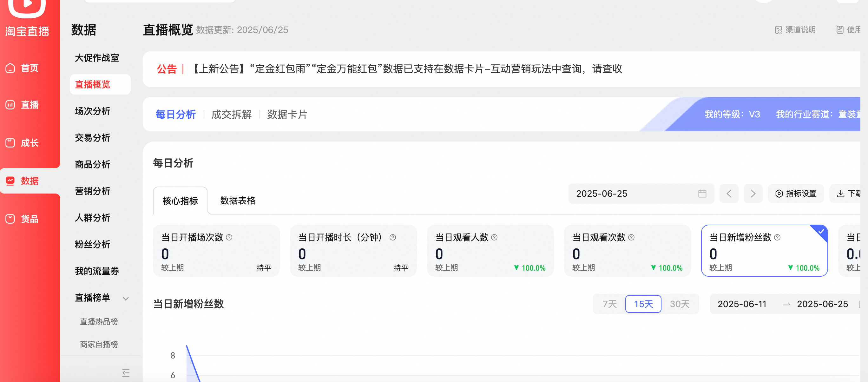
Task: Open the start date 2025-06-11 picker
Action: click(742, 304)
